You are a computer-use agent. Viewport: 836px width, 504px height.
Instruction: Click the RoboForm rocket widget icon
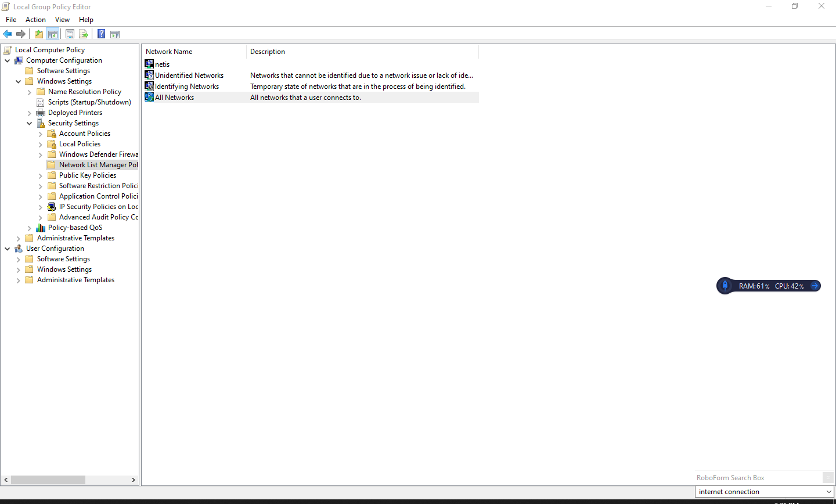(725, 286)
